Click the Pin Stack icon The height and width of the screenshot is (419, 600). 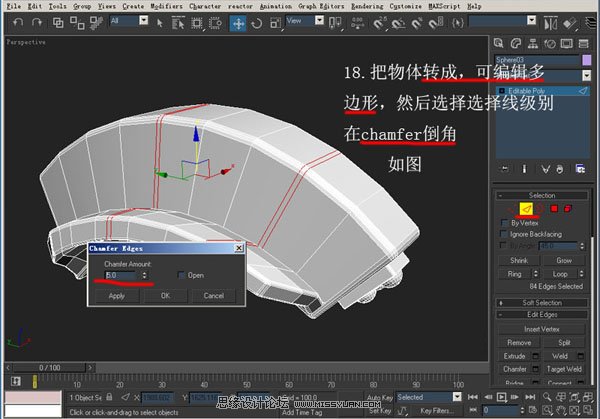click(505, 169)
